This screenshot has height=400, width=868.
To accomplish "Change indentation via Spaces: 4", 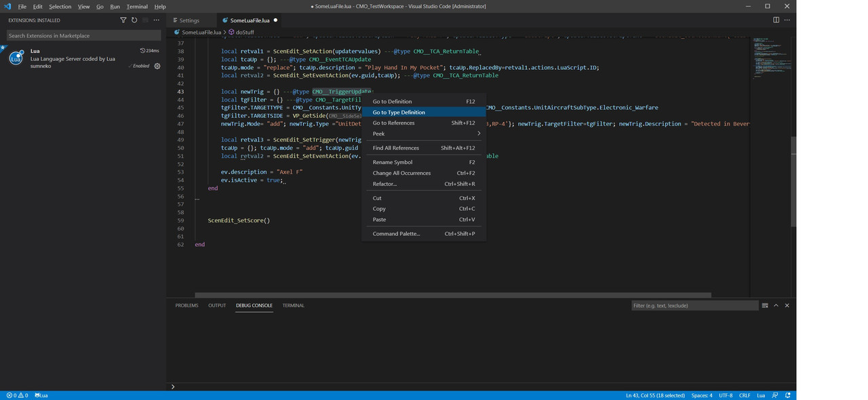I will tap(702, 395).
